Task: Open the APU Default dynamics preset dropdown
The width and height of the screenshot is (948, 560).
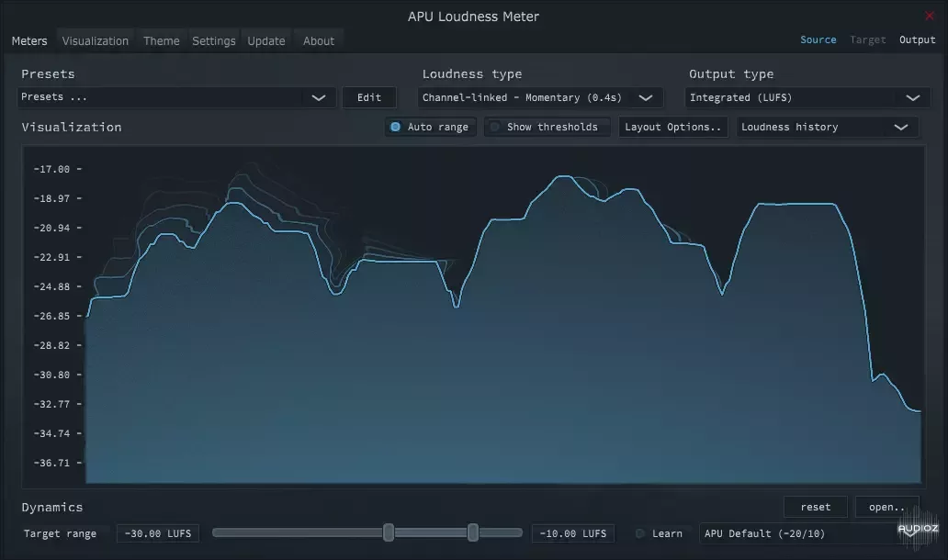Action: point(798,533)
